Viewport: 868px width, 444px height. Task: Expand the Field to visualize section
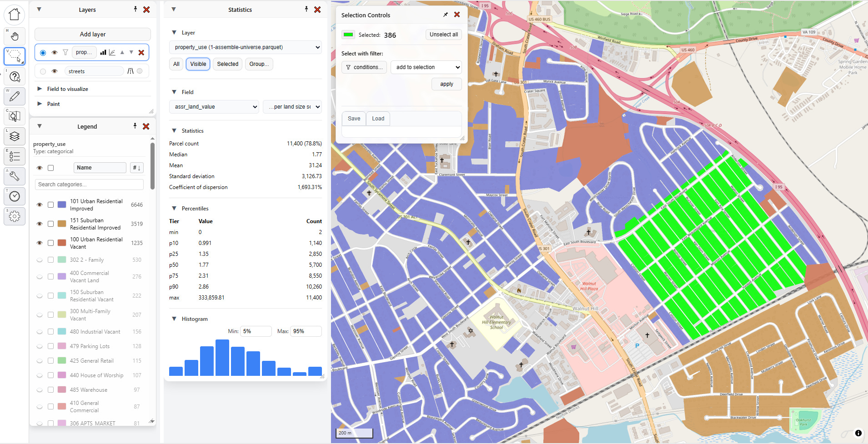pos(67,89)
